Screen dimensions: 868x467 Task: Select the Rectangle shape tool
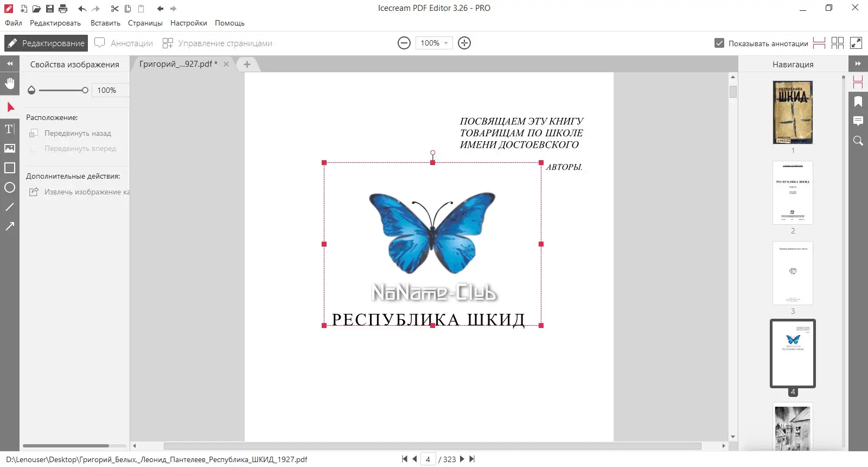tap(10, 168)
